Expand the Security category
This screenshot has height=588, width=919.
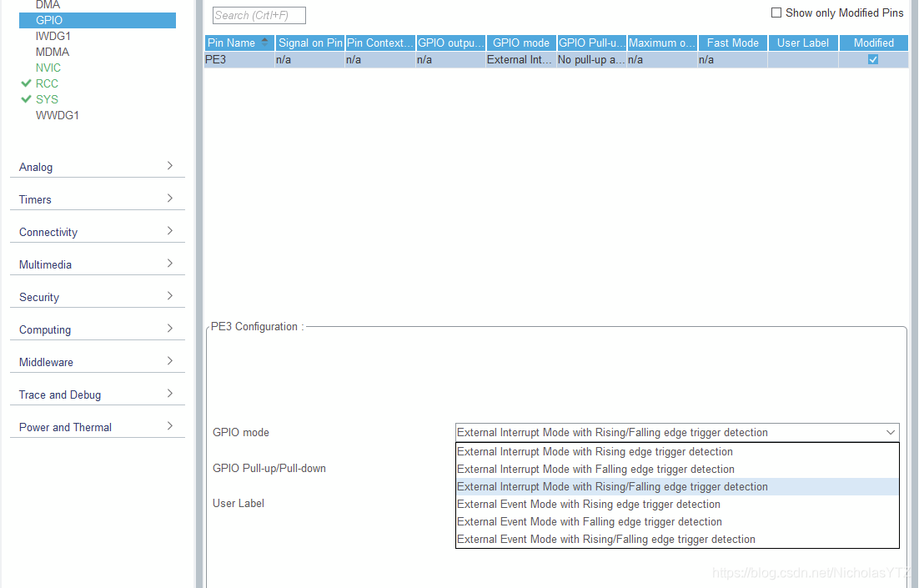pyautogui.click(x=98, y=297)
